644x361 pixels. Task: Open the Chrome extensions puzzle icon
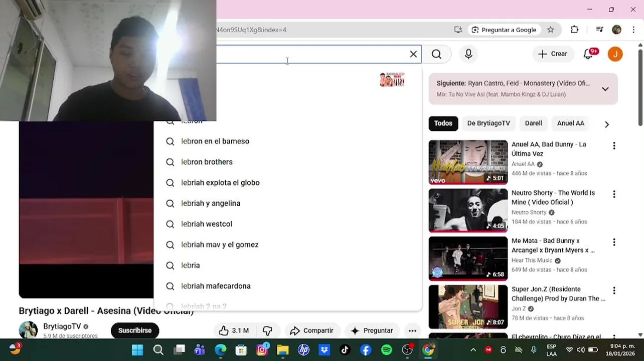(575, 30)
